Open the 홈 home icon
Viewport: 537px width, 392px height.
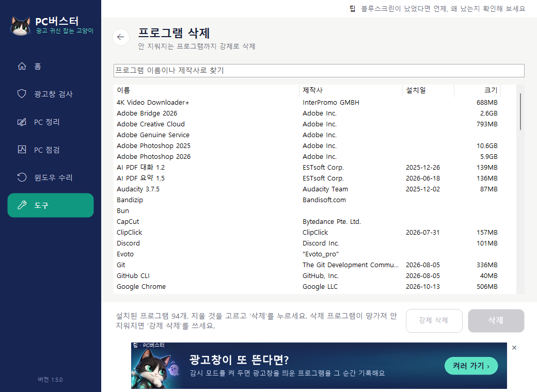tap(22, 66)
